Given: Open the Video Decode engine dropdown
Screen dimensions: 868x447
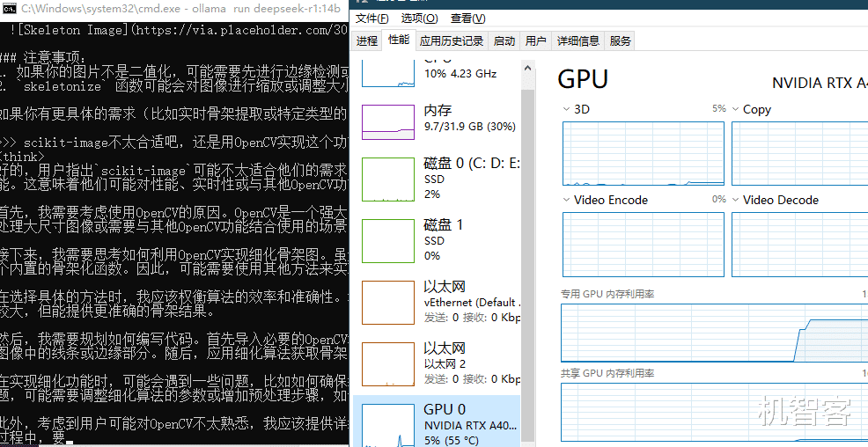Looking at the screenshot, I should click(736, 200).
